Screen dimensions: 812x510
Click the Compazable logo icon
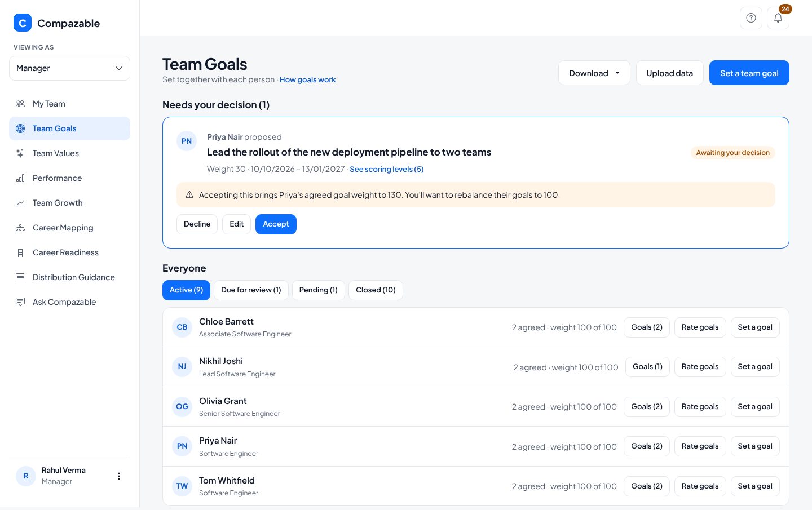point(23,23)
